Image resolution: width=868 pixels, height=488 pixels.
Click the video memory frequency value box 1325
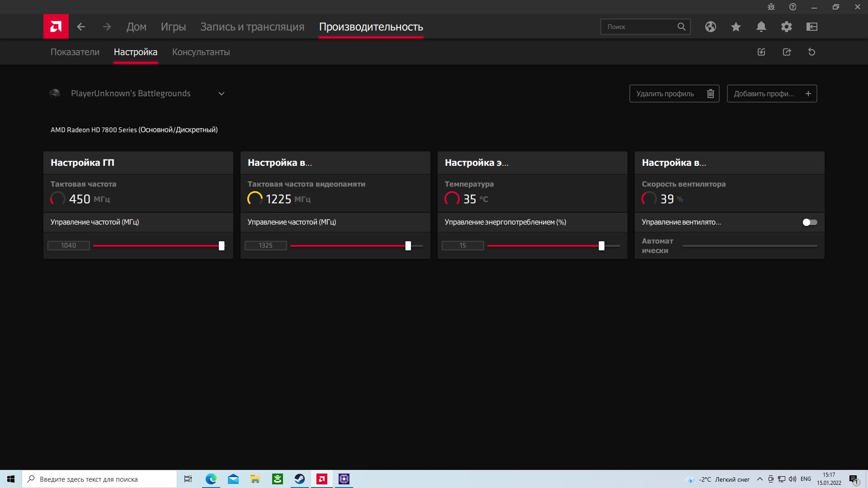265,245
